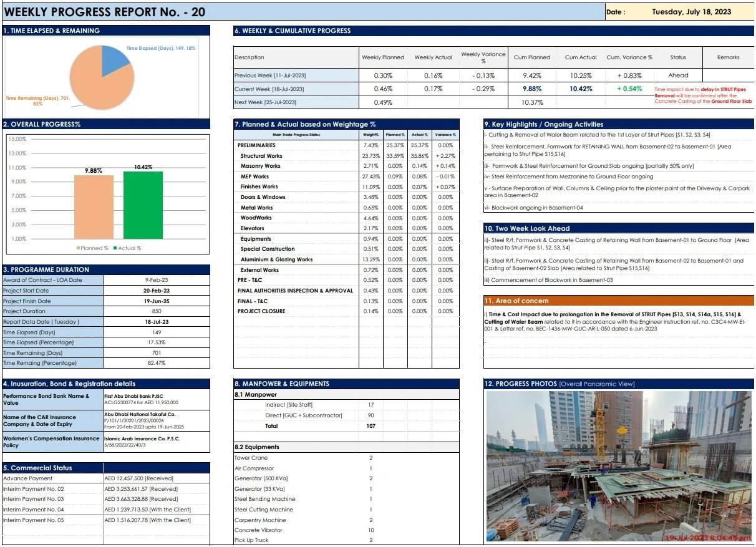Screen dimensions: 756x547
Task: Select header 12. Progress Photos
Action: tap(619, 384)
